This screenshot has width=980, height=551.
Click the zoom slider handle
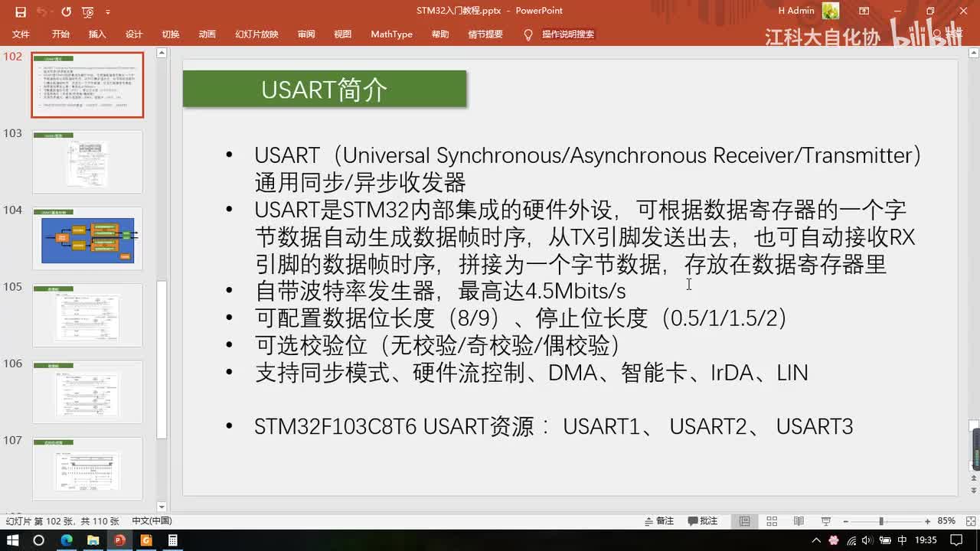pos(881,521)
